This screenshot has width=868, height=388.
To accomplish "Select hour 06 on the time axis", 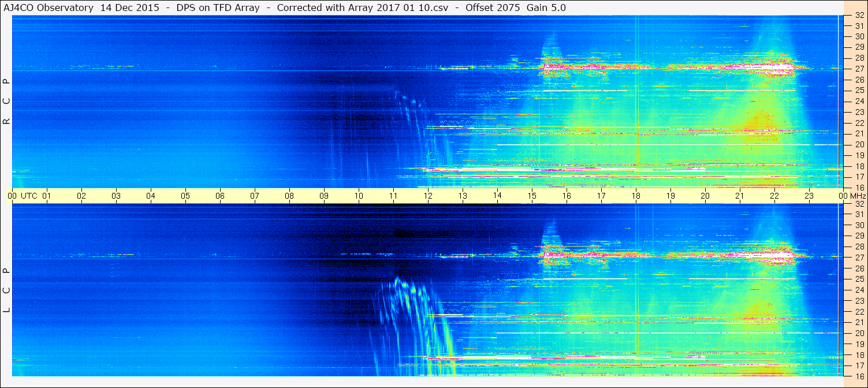I will pos(220,196).
